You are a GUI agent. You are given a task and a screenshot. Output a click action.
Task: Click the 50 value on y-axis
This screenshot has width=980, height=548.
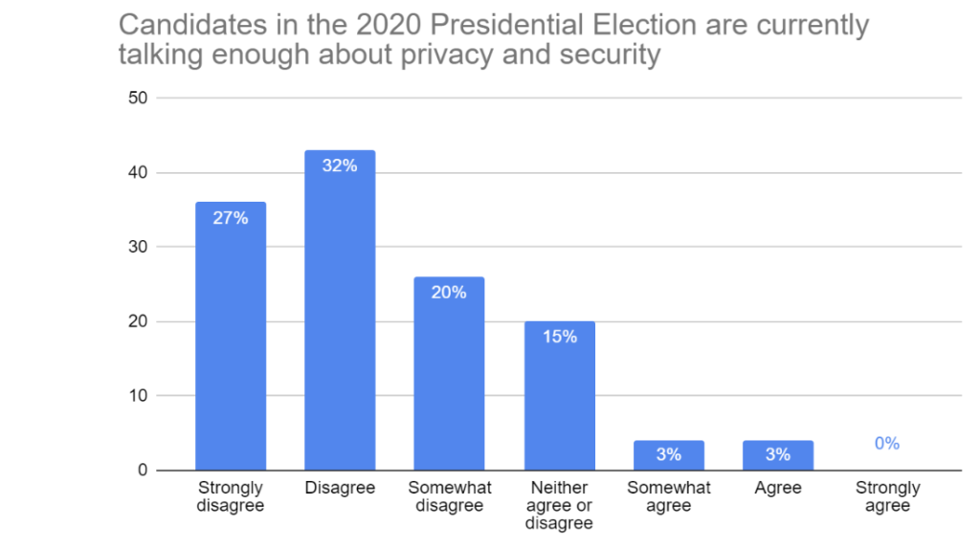[x=136, y=99]
